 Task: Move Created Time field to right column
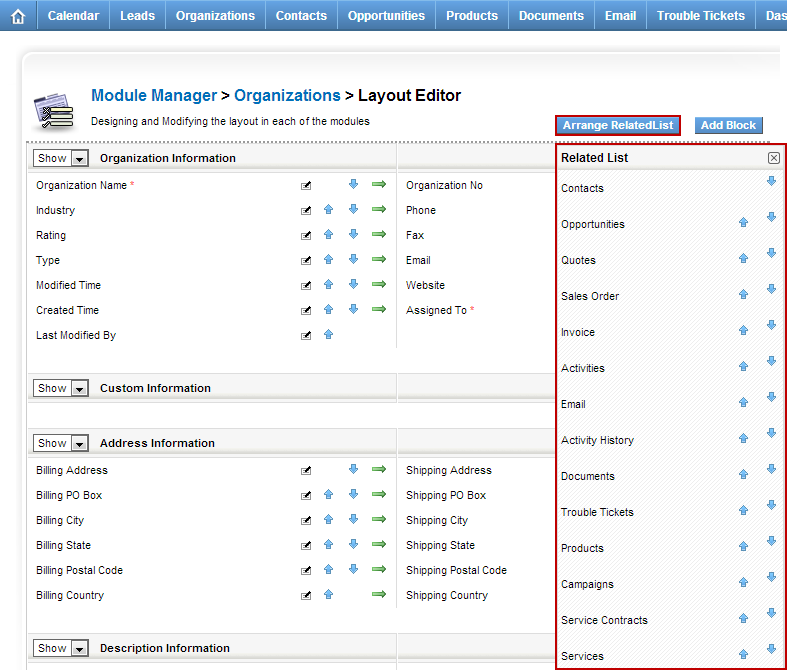pyautogui.click(x=379, y=309)
